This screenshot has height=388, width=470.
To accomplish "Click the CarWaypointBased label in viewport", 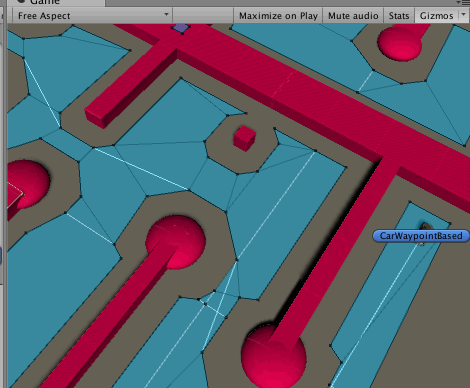I will coord(421,236).
